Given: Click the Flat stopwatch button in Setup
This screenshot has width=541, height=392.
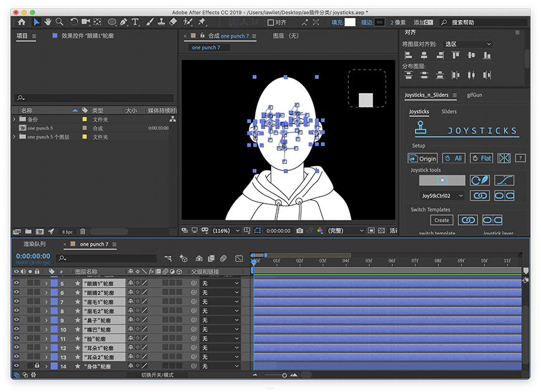Looking at the screenshot, I should (x=481, y=158).
